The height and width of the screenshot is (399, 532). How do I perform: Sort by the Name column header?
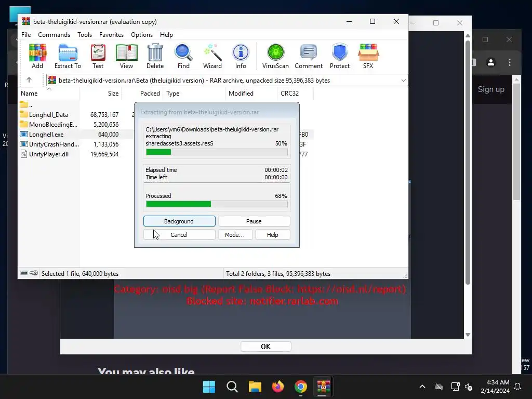click(49, 94)
